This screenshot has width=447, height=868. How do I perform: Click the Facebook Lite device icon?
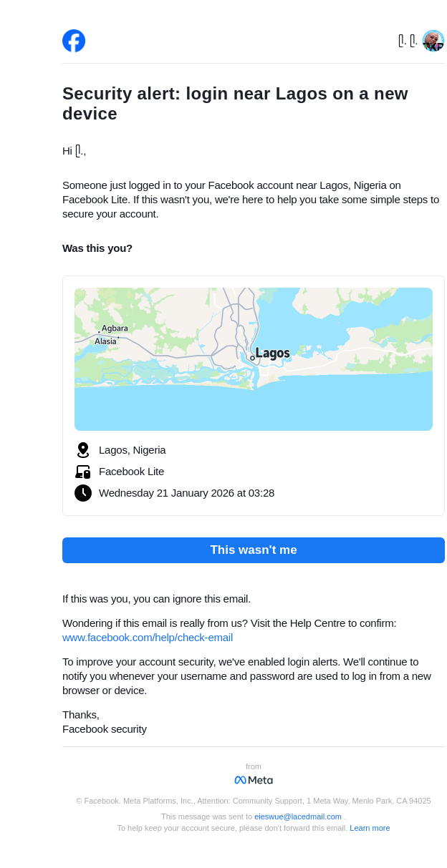click(x=83, y=472)
